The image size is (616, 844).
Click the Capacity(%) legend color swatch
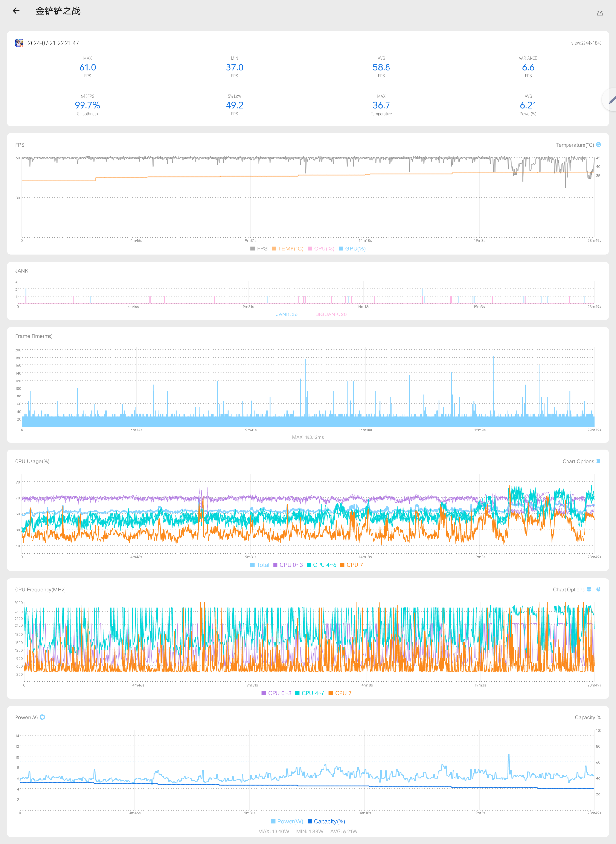tap(309, 821)
